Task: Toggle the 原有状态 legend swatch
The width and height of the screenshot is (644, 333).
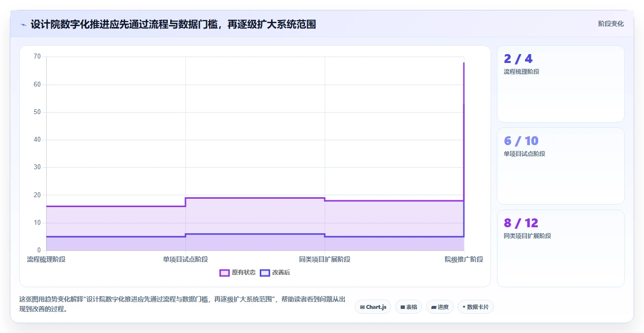Action: pos(224,273)
